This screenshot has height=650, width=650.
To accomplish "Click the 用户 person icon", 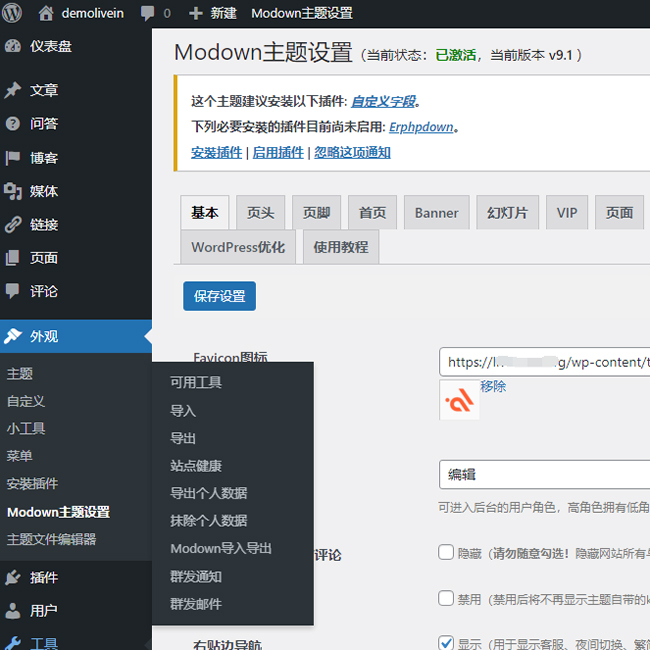I will [x=13, y=610].
